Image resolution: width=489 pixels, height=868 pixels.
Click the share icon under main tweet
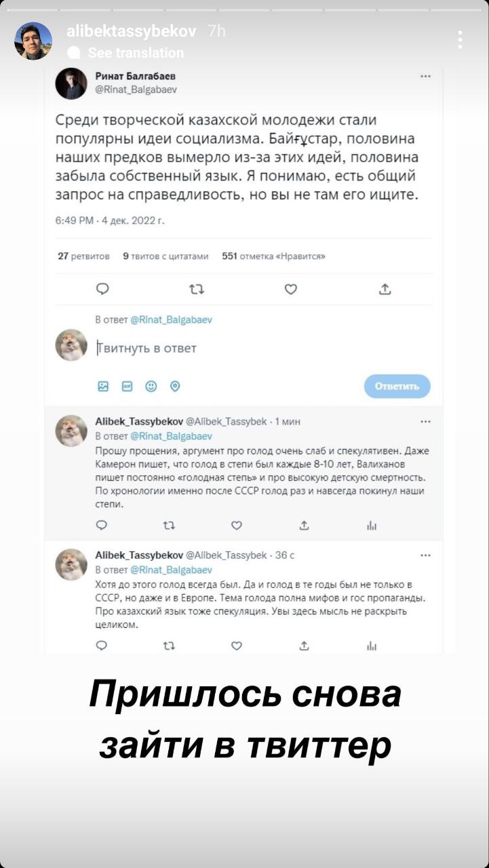point(385,290)
